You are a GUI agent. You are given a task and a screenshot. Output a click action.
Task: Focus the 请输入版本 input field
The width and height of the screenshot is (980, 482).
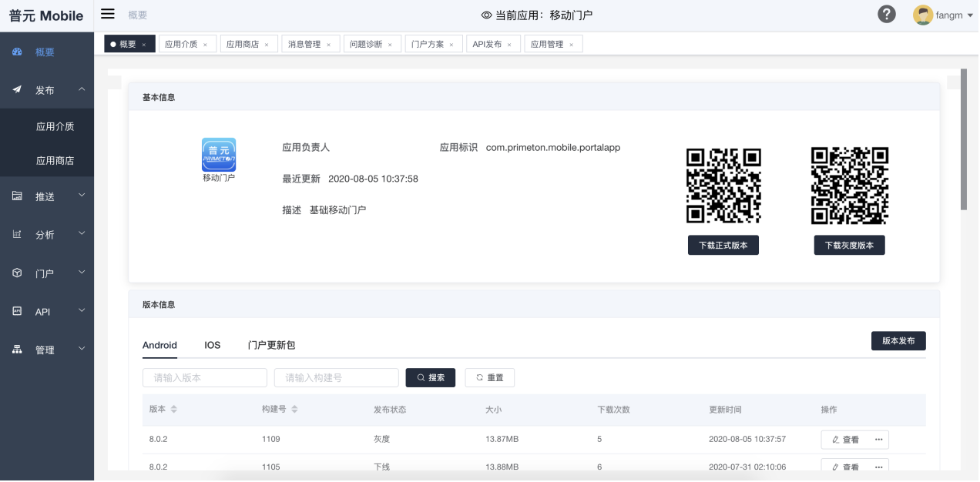click(205, 377)
